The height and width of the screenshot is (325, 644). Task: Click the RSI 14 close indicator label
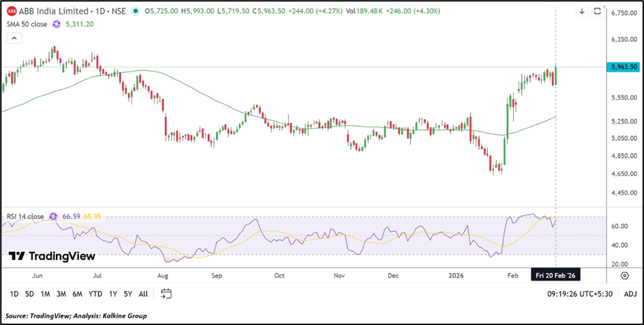25,216
